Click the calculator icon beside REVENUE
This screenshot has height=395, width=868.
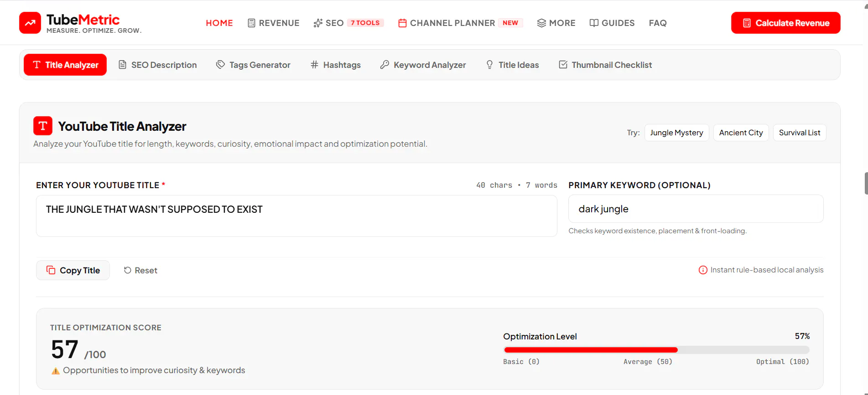click(x=251, y=23)
